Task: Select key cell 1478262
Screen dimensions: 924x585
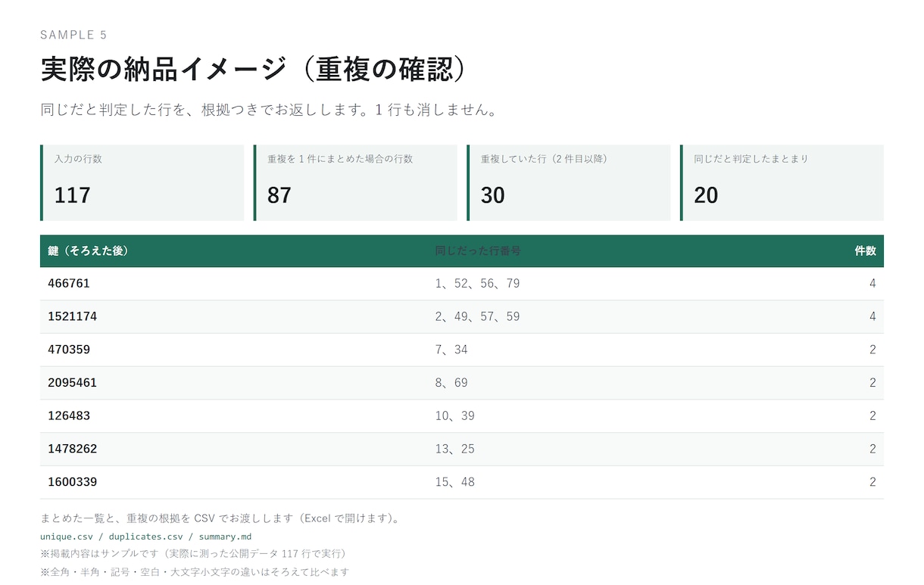Action: (73, 449)
